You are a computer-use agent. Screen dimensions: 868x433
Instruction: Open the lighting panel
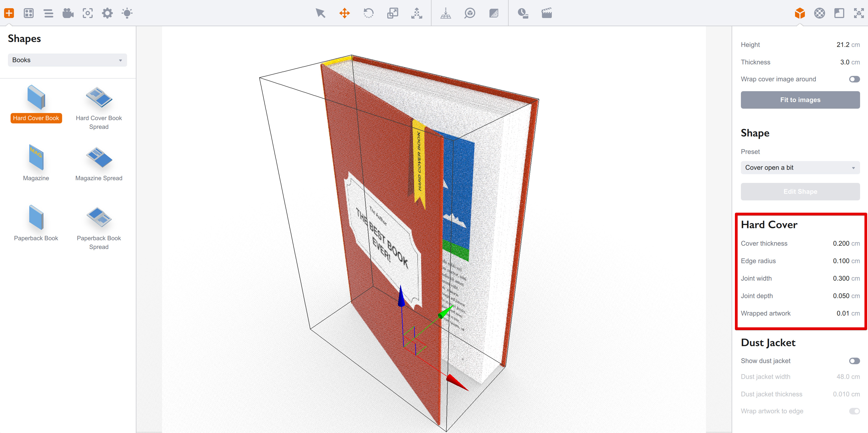point(127,13)
